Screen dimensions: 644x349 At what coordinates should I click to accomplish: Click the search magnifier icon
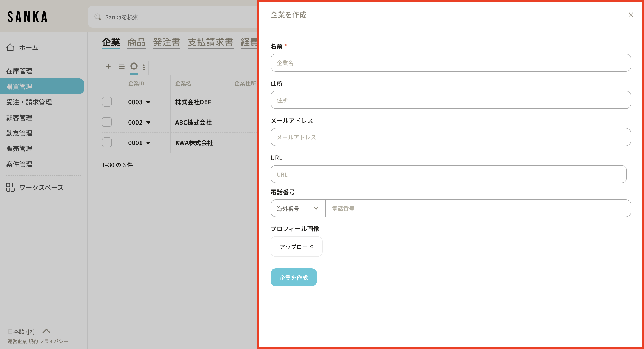97,17
